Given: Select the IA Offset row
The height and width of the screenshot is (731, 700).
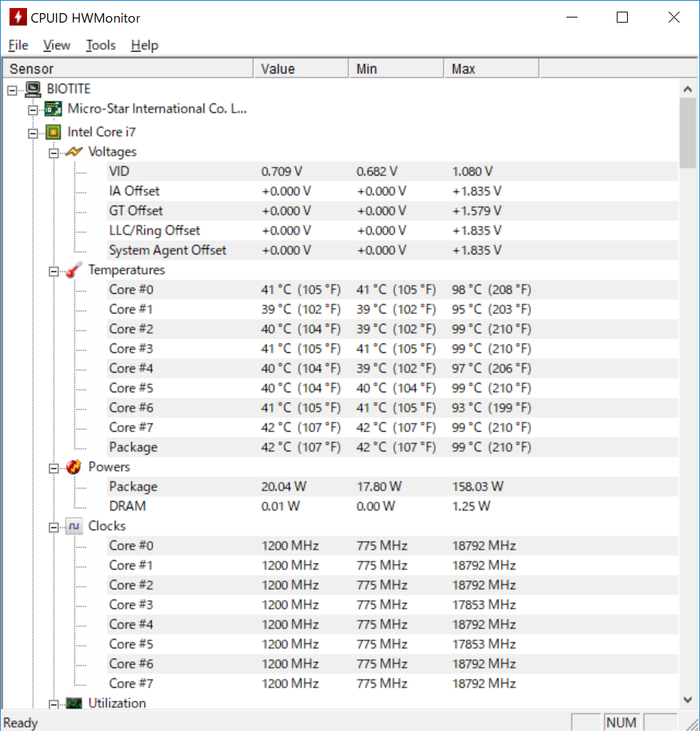Looking at the screenshot, I should coord(392,191).
